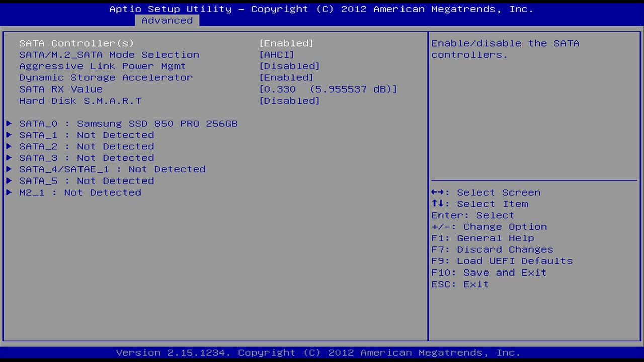
Task: Click the +/-: Change Option hint
Action: [x=489, y=227]
